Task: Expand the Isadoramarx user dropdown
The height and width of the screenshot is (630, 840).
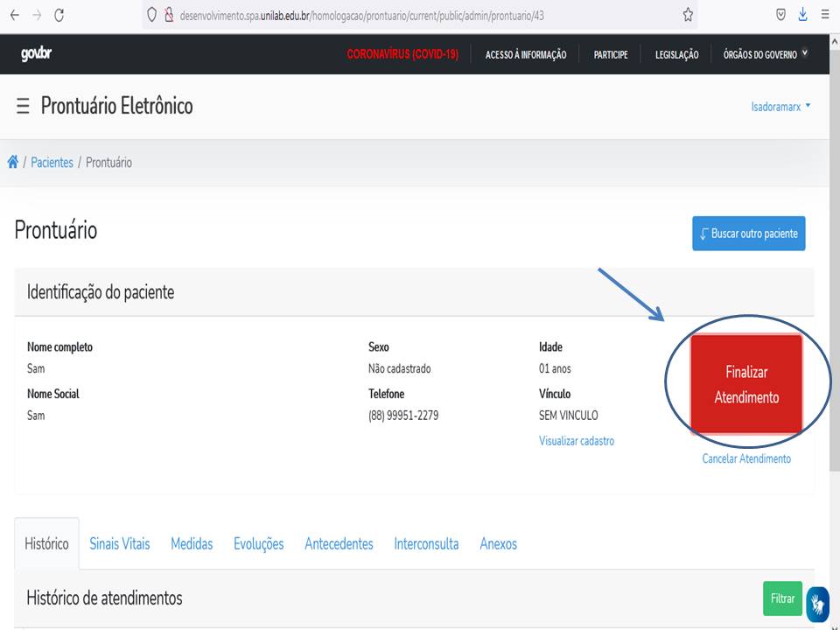Action: [780, 107]
